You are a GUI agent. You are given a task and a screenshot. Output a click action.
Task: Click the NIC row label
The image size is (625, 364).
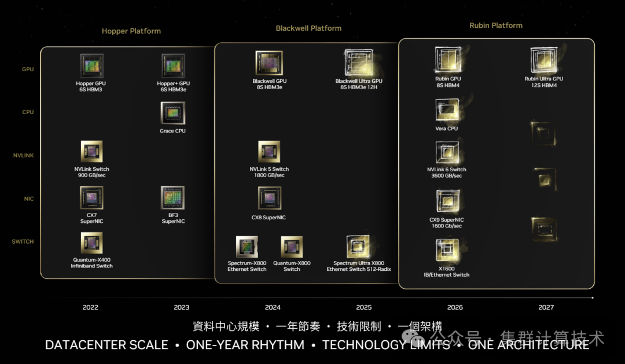click(29, 198)
